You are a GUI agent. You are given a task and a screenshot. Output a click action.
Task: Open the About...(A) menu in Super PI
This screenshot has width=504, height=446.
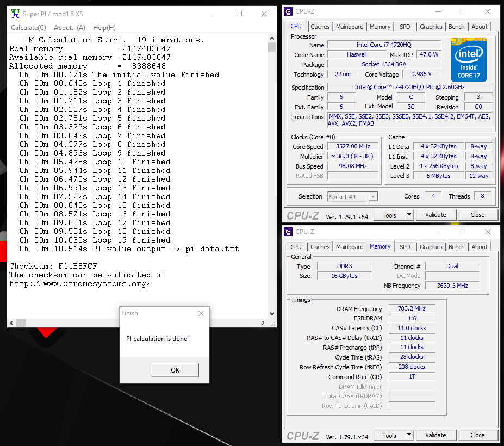tap(70, 28)
